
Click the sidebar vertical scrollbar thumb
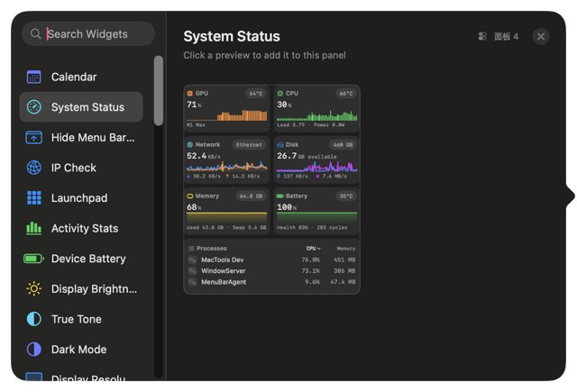coord(159,90)
